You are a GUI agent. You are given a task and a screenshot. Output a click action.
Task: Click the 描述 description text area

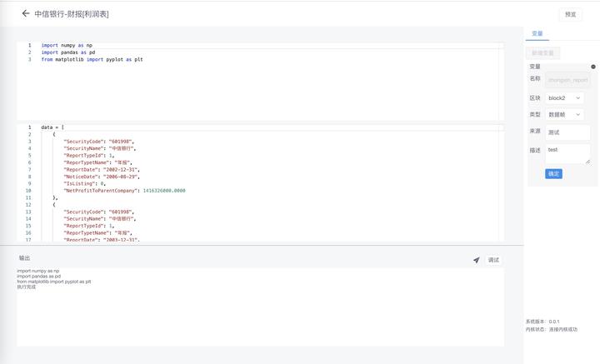567,152
